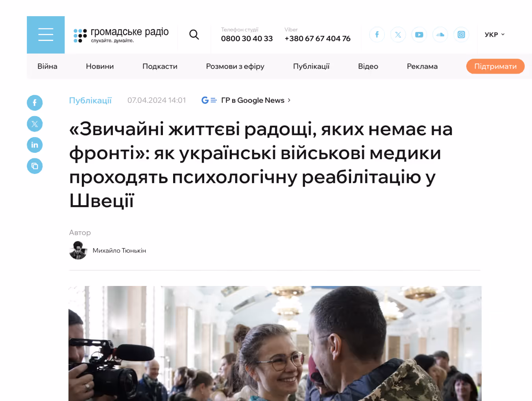This screenshot has height=401, width=532.
Task: Open SoundCloud header icon
Action: point(440,35)
